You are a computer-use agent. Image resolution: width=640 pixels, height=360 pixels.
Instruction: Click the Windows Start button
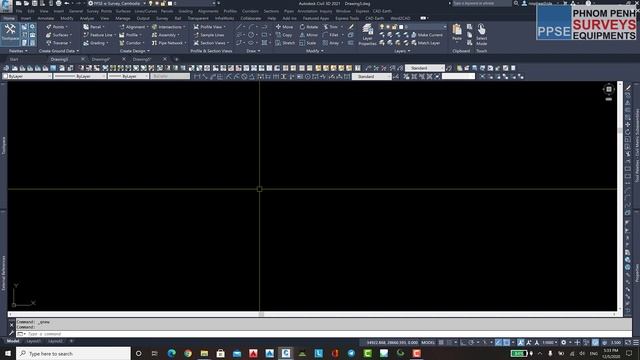tap(8, 353)
